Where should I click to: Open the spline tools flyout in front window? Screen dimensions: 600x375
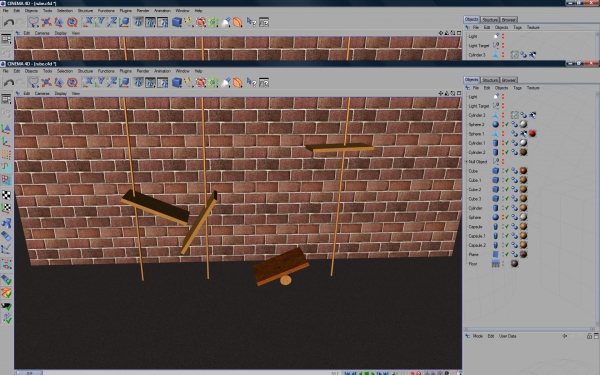pos(189,83)
